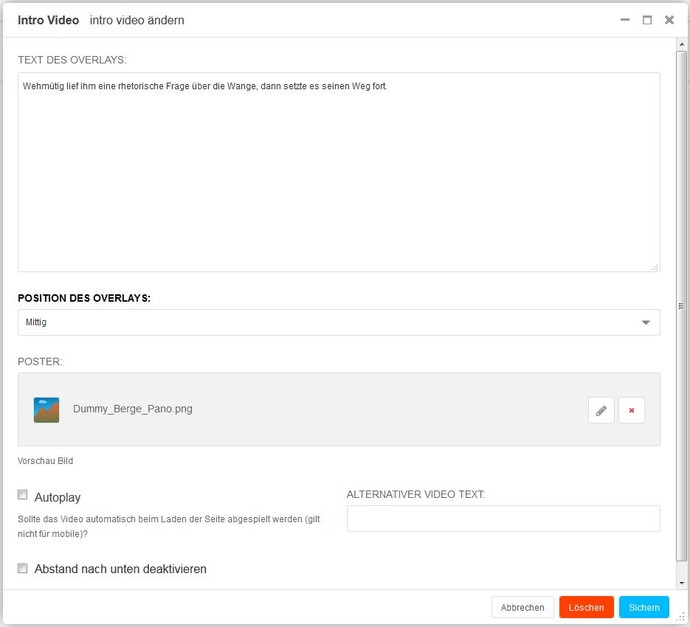The width and height of the screenshot is (690, 627).
Task: Click the 'TEXT DES OVERLAYS:' label
Action: tap(72, 60)
